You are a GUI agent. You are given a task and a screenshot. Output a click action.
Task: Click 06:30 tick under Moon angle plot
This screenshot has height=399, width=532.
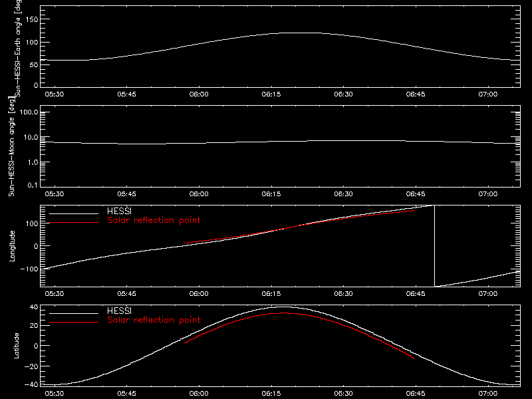tap(343, 194)
